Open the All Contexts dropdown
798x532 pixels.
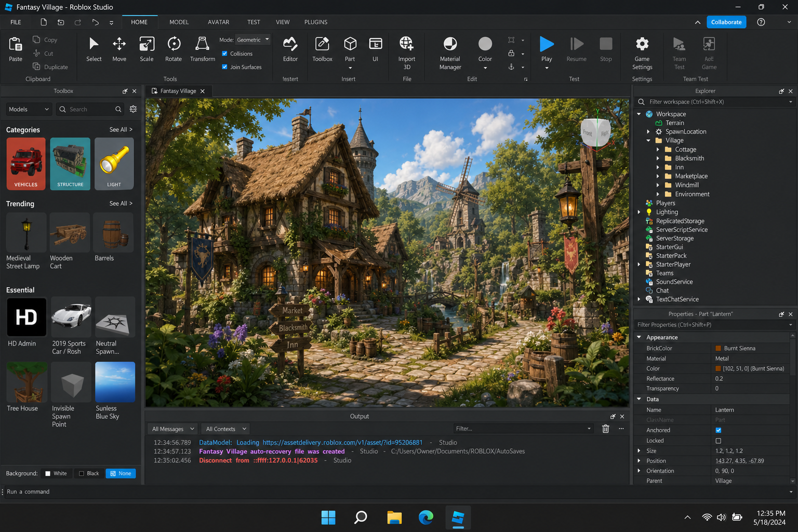225,429
